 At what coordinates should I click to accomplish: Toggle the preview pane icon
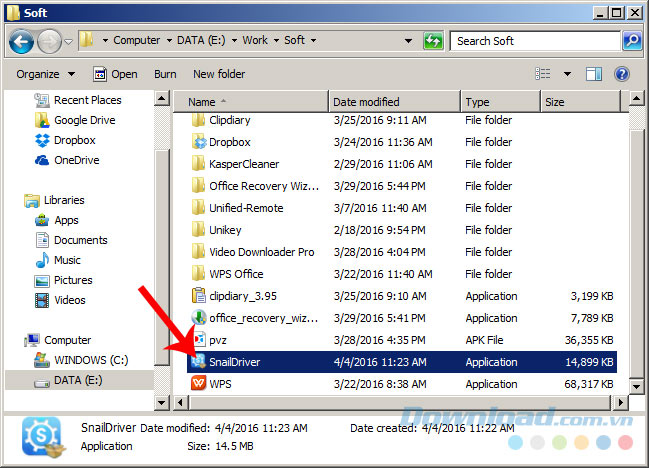click(x=594, y=74)
